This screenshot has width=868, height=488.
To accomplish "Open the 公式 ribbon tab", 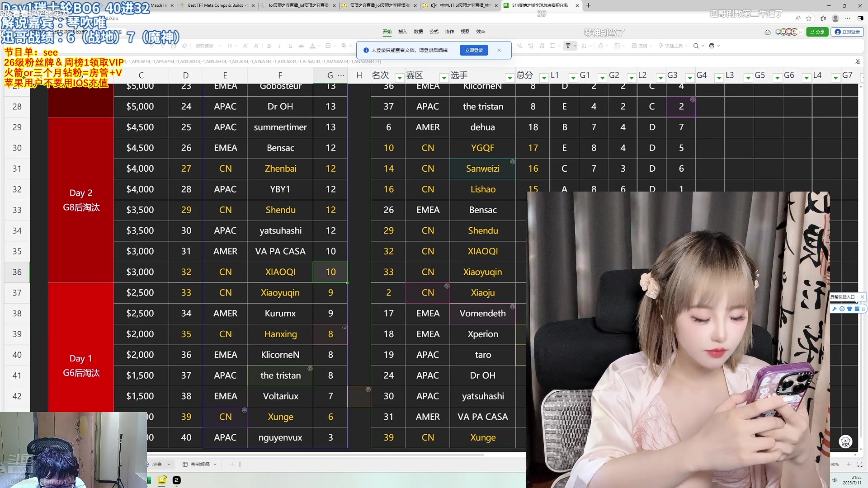I will pyautogui.click(x=434, y=32).
